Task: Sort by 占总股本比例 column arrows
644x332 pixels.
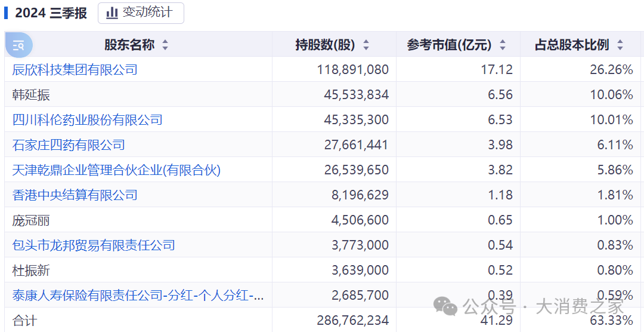Action: 620,45
